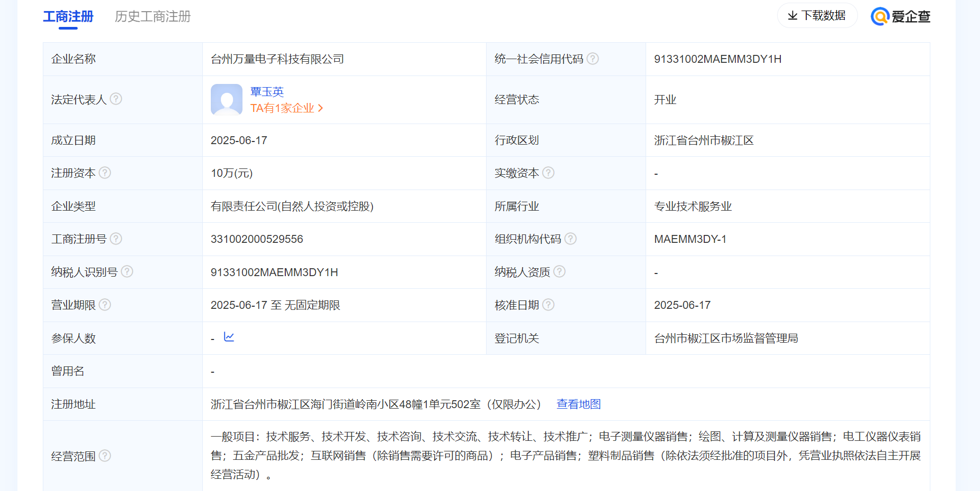Screen dimensions: 980x491
Task: Click help icon beside 核准日期
Action: point(548,305)
